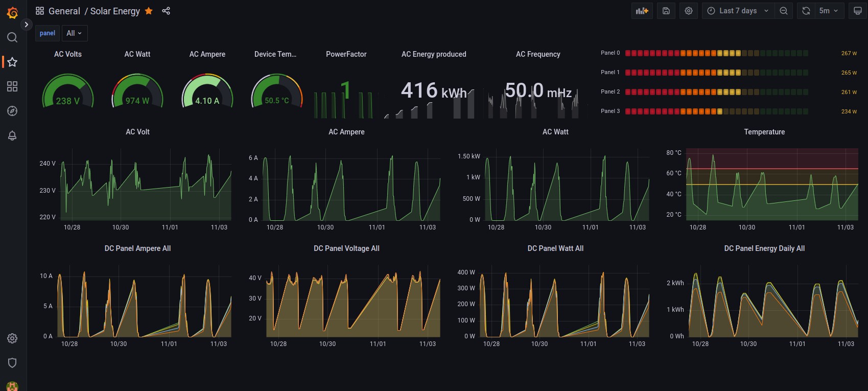Open the panel variable All dropdown
Screen dimensions: 868x391
[x=74, y=33]
